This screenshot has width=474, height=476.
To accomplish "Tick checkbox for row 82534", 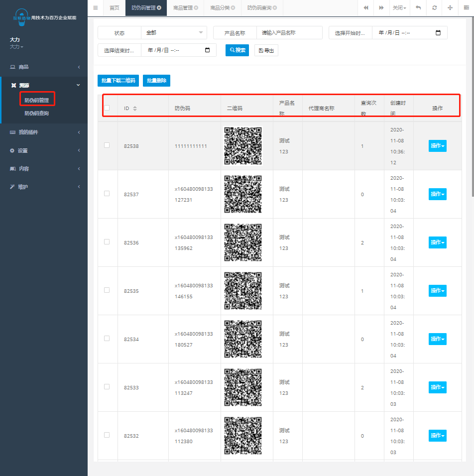I will pos(107,338).
